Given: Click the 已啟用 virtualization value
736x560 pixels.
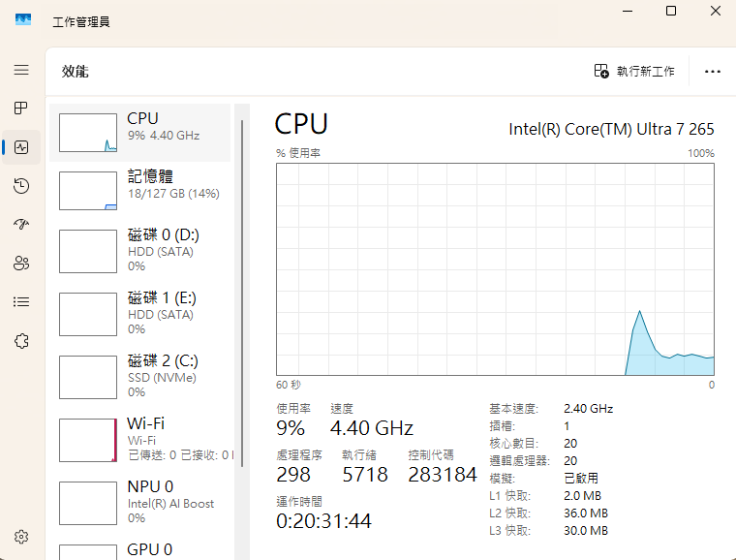Looking at the screenshot, I should [581, 479].
